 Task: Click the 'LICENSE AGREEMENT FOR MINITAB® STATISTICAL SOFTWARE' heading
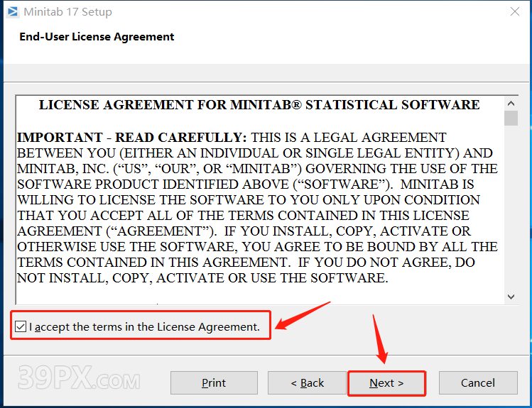pyautogui.click(x=259, y=105)
